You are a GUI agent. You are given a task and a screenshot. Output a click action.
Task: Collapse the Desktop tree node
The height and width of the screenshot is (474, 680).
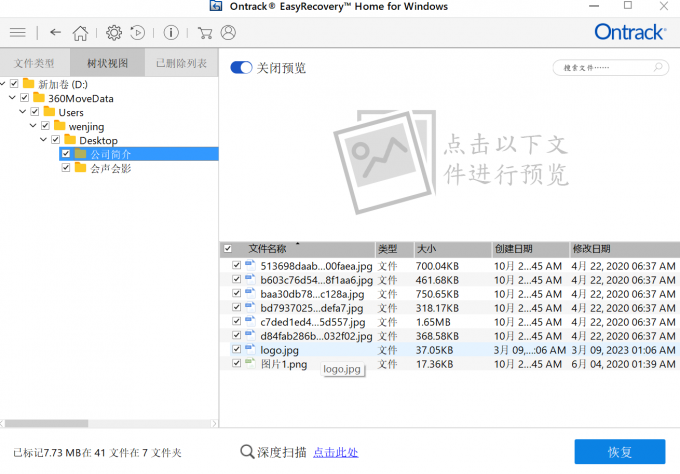pyautogui.click(x=43, y=140)
